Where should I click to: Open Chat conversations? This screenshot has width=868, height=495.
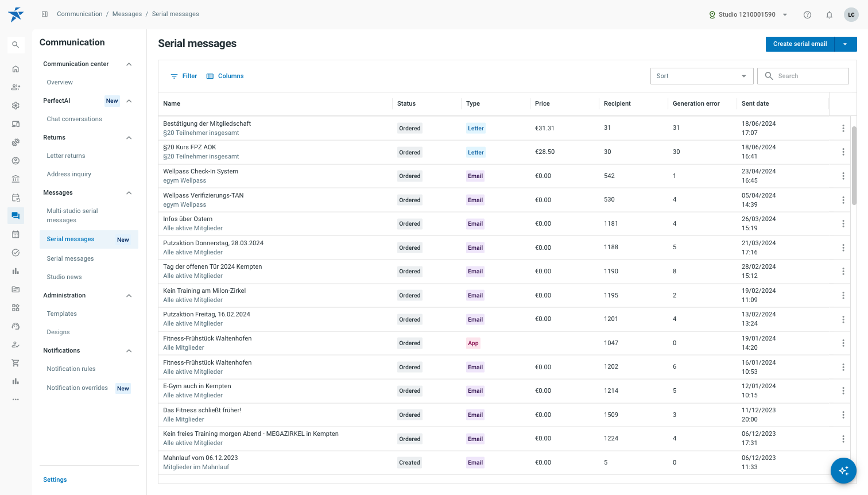75,119
